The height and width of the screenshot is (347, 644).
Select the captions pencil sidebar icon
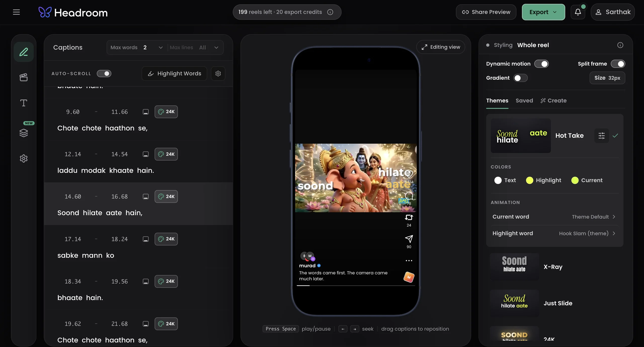coord(24,52)
